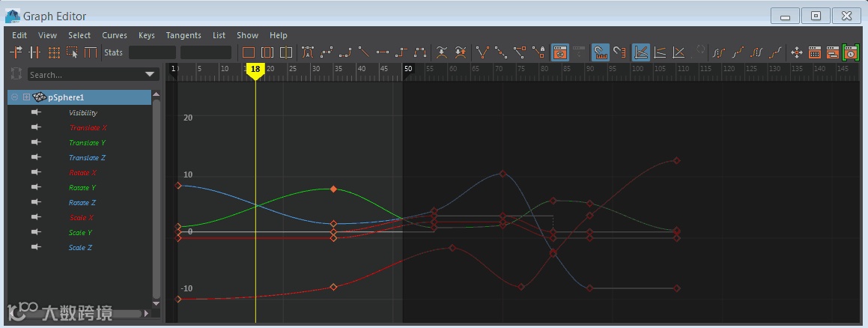
Task: Activate the Retime tool
Action: (90, 52)
